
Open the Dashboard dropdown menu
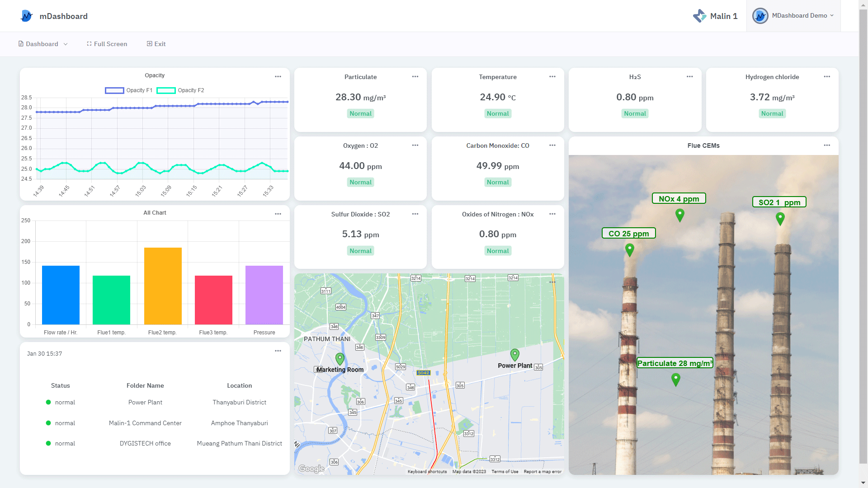tap(43, 44)
